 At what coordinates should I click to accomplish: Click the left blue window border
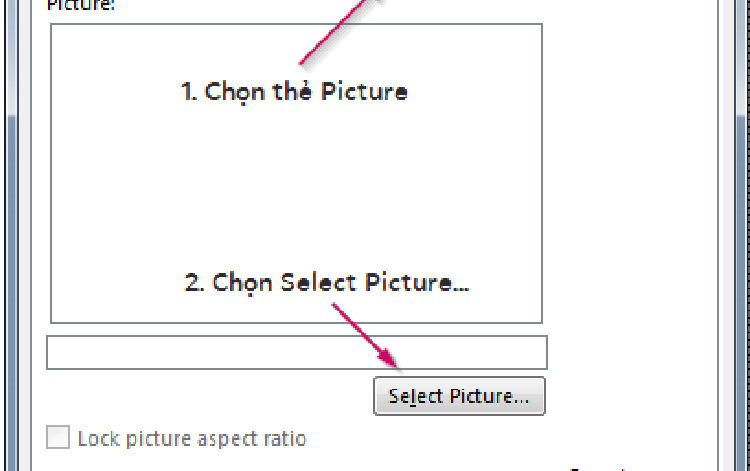(x=11, y=287)
